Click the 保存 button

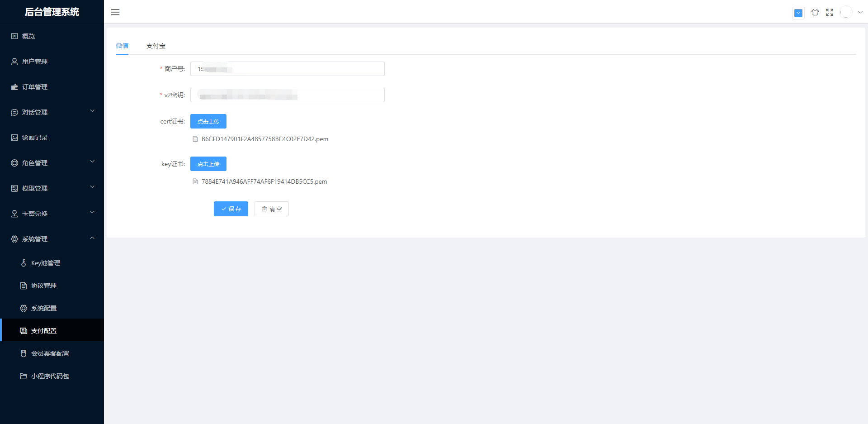pos(231,209)
